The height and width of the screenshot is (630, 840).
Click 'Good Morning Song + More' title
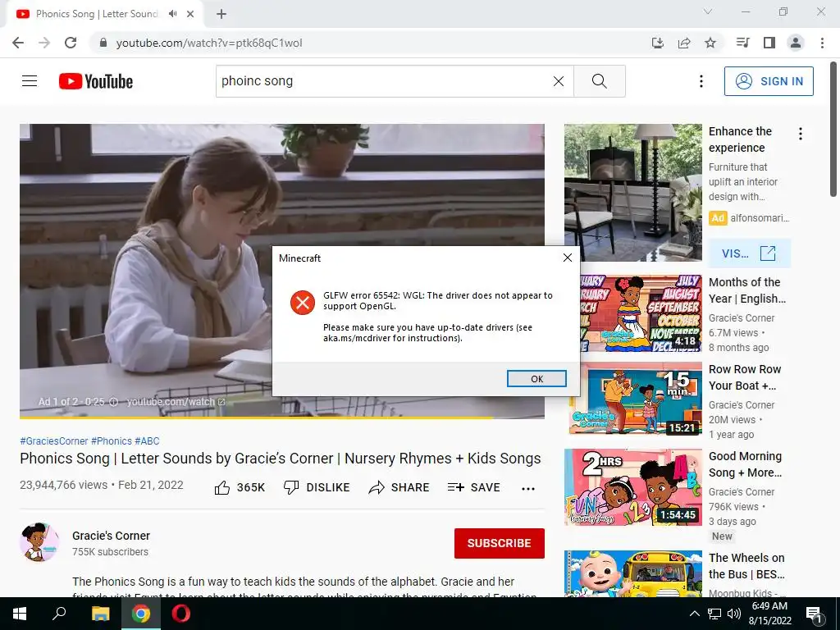point(745,464)
